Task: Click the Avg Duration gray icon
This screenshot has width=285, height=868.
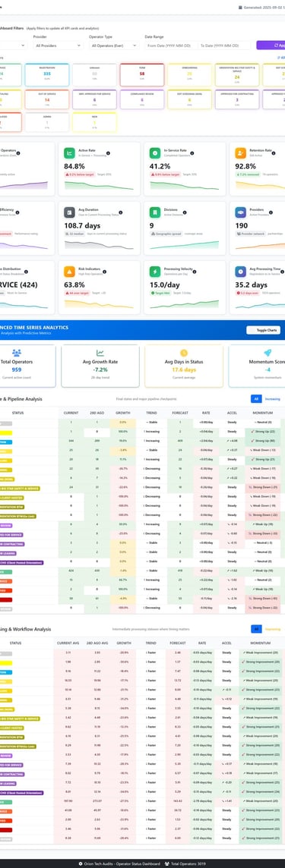Action: tap(69, 212)
